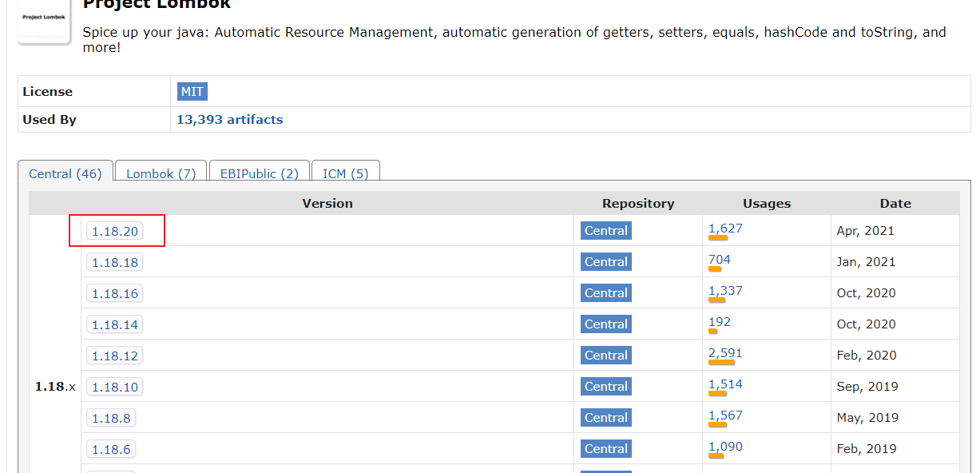Open version 1.18.16
The image size is (980, 473).
(115, 293)
